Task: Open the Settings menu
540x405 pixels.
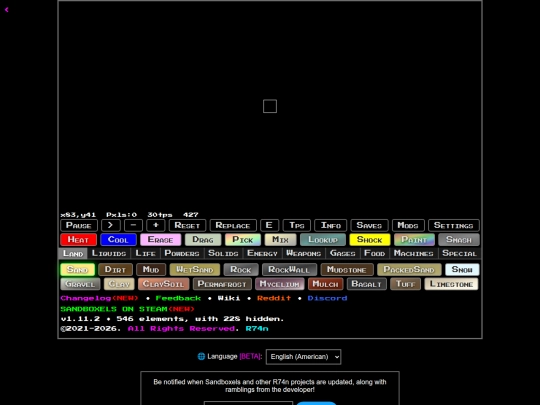Action: click(454, 225)
